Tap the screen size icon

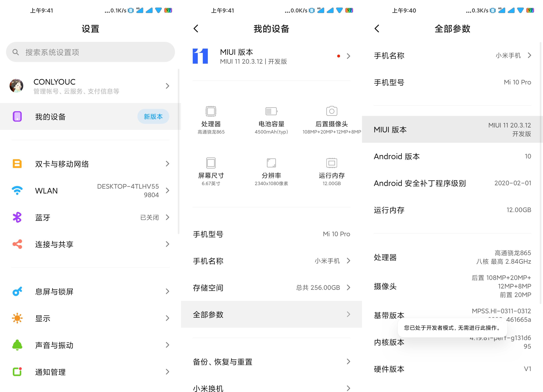pyautogui.click(x=211, y=163)
